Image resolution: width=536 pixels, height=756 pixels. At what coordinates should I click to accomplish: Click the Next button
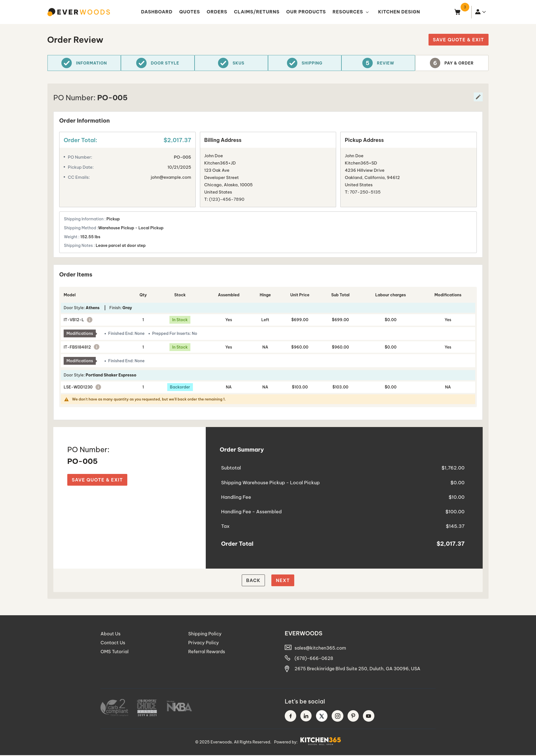(283, 580)
